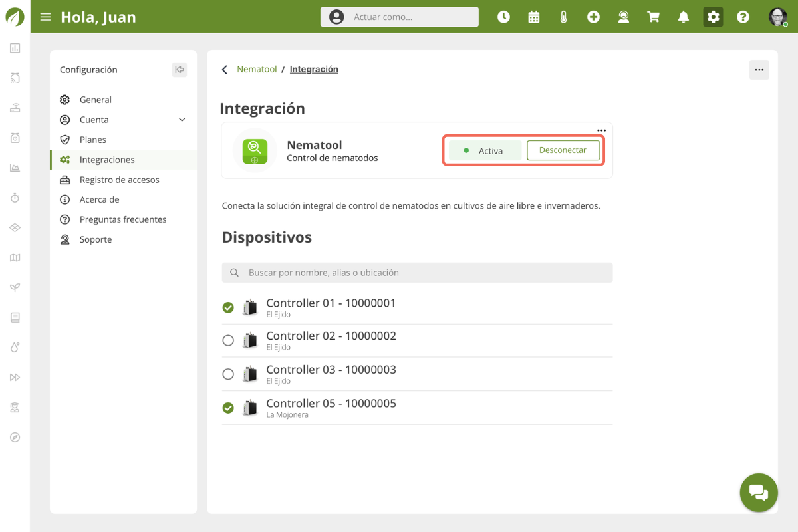Open the calendar icon in header
Screen dimensions: 798x532
pyautogui.click(x=533, y=17)
